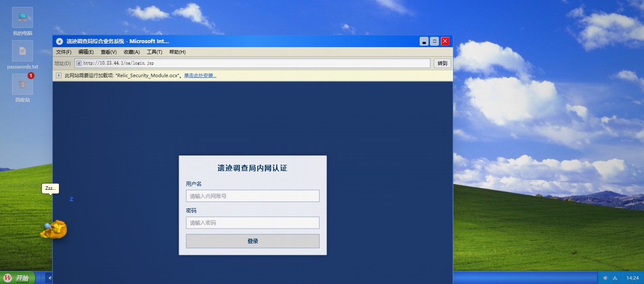This screenshot has width=644, height=284.
Task: Minimize the Internet Explorer window
Action: coord(424,41)
